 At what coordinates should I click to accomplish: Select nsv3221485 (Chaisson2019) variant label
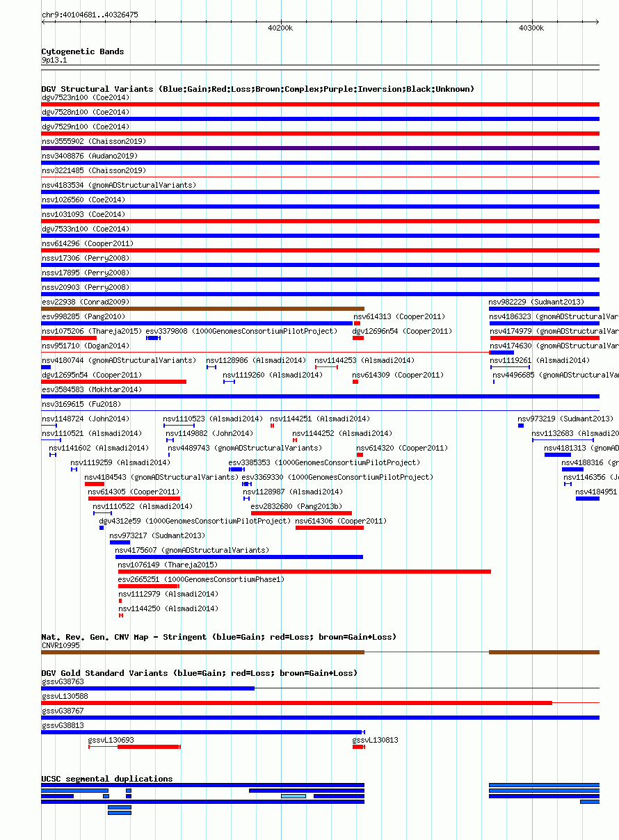click(94, 170)
